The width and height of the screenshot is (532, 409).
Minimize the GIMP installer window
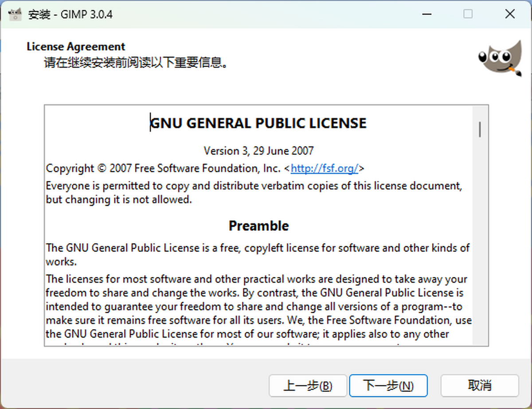click(427, 14)
